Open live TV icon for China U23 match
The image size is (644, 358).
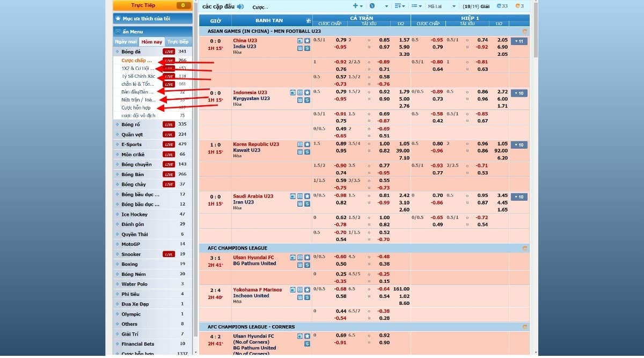[299, 41]
